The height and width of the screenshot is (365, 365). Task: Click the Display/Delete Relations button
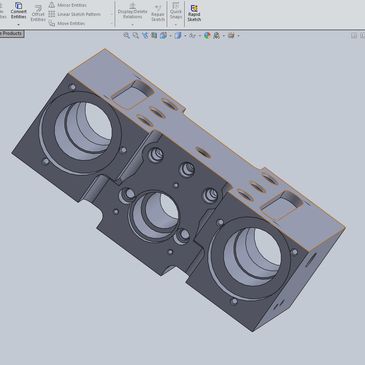click(x=132, y=12)
